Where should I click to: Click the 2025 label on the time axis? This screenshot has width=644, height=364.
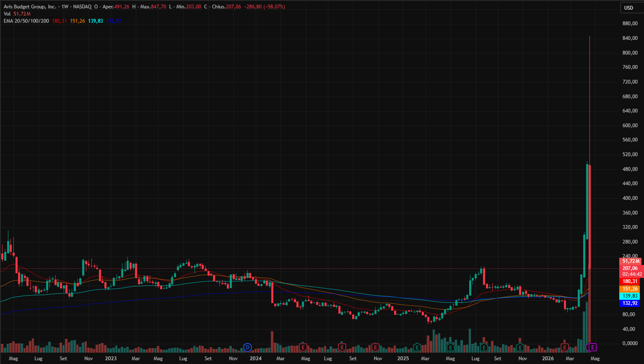click(x=403, y=359)
